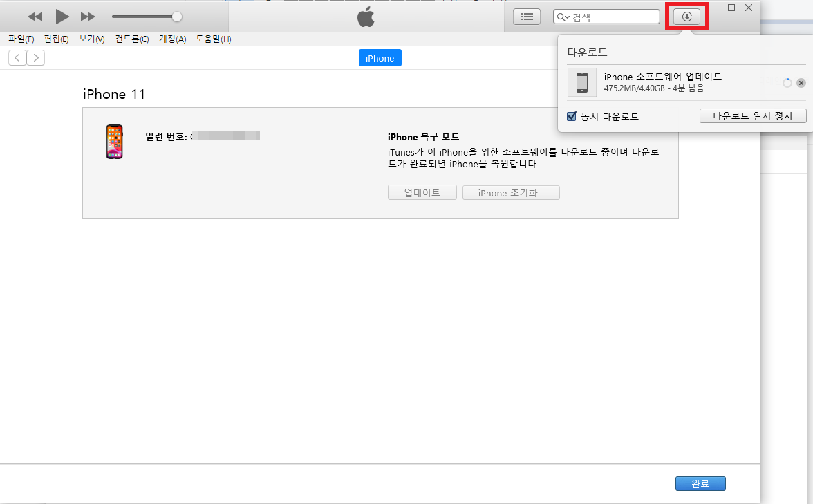The image size is (813, 504).
Task: Close the iTunes window
Action: click(x=749, y=8)
